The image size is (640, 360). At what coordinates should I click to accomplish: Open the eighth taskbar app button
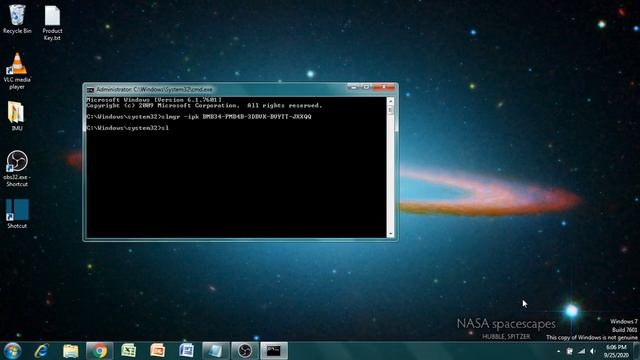[216, 351]
